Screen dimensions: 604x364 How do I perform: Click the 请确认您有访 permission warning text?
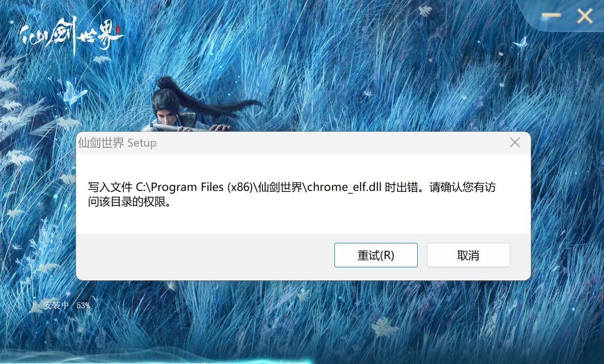coord(463,187)
